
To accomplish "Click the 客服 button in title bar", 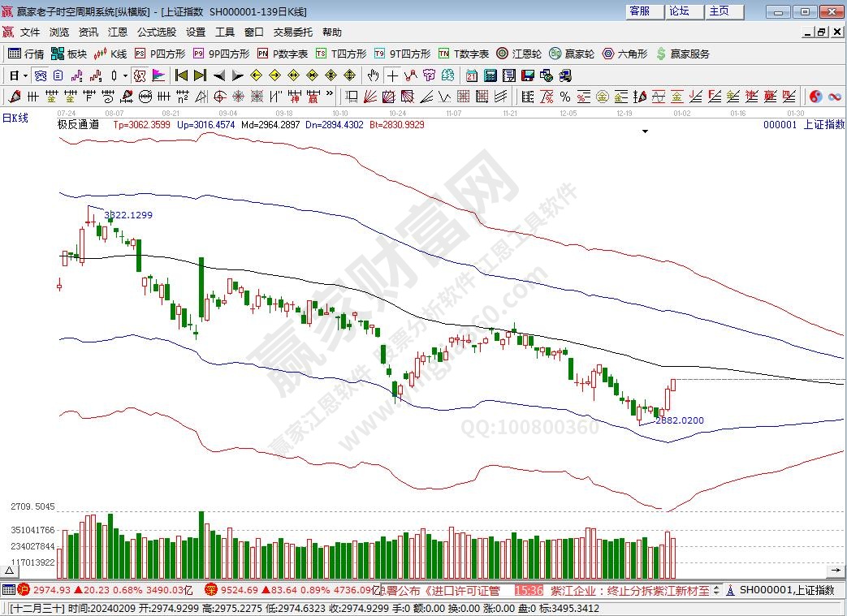I will 640,11.
